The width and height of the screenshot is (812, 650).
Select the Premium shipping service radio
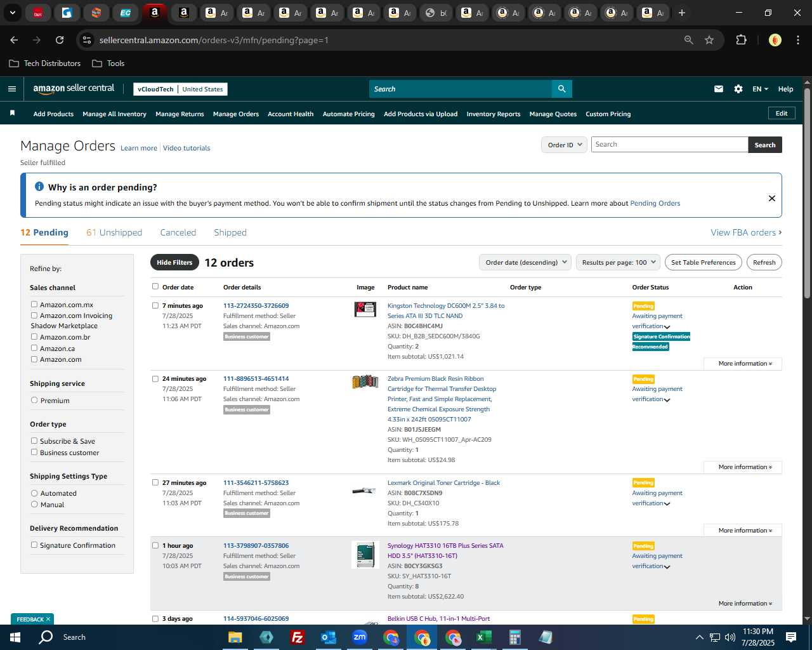(34, 400)
